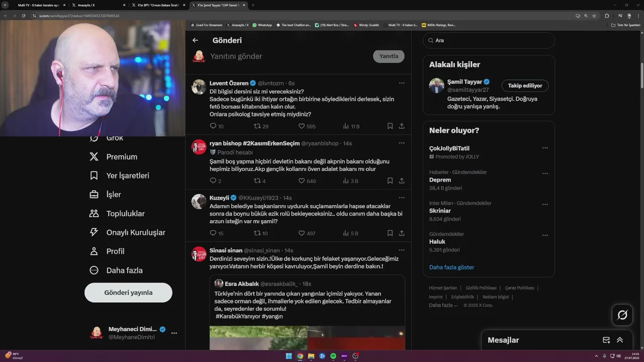Reply to Levent Özeren's post (10 comments)
644x362 pixels.
click(217, 126)
